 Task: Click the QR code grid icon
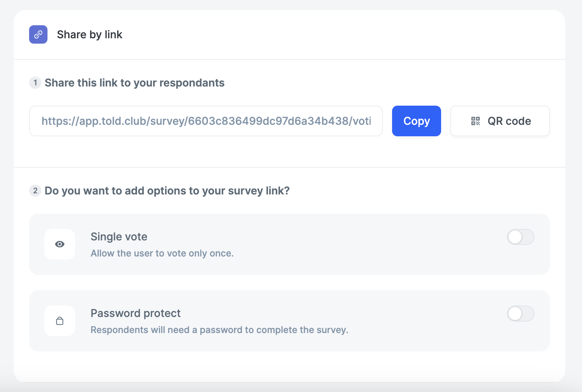476,121
